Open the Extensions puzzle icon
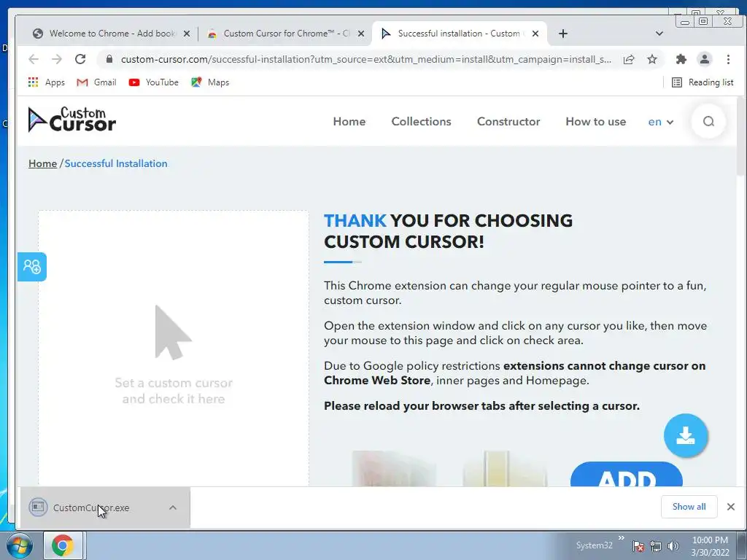The image size is (747, 560). 681,59
